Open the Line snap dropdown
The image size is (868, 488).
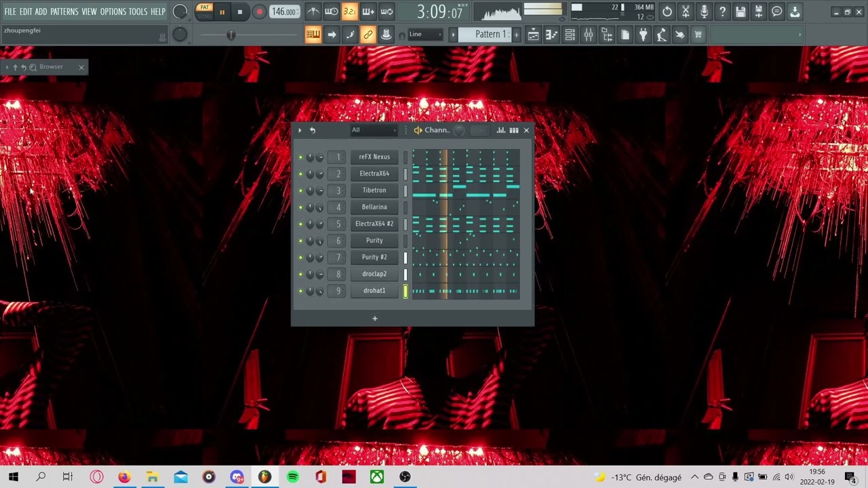[x=425, y=35]
